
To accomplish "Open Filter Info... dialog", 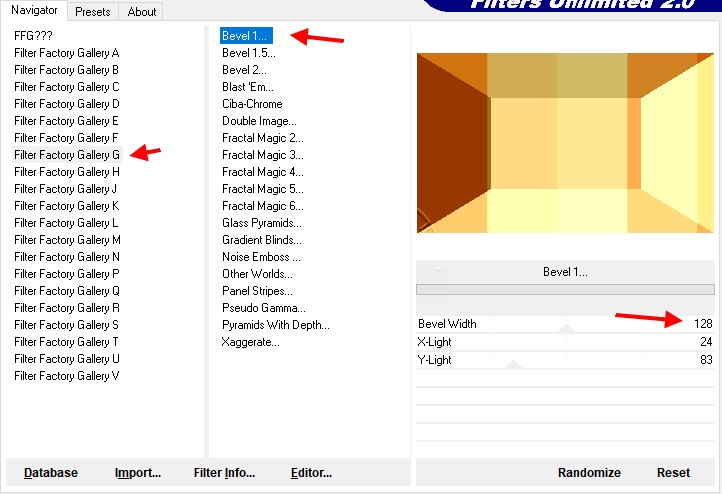I will click(224, 473).
